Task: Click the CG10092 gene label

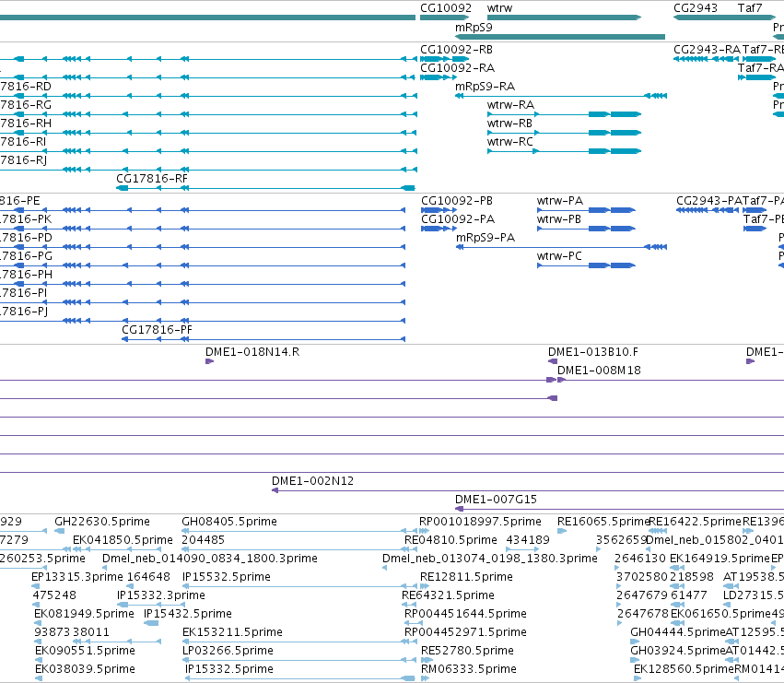Action: coord(446,8)
